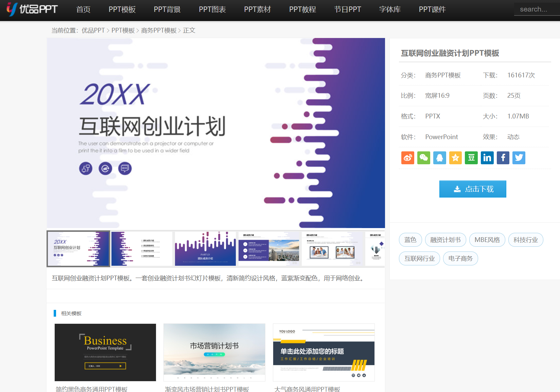560x392 pixels.
Task: Share to Weibo via red icon
Action: click(407, 158)
